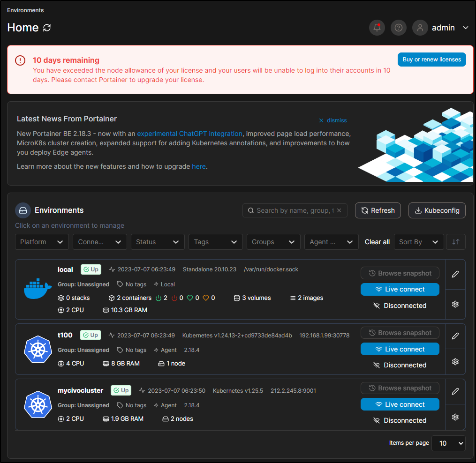Open the mycivocluster environment name
The height and width of the screenshot is (463, 476).
(x=81, y=390)
